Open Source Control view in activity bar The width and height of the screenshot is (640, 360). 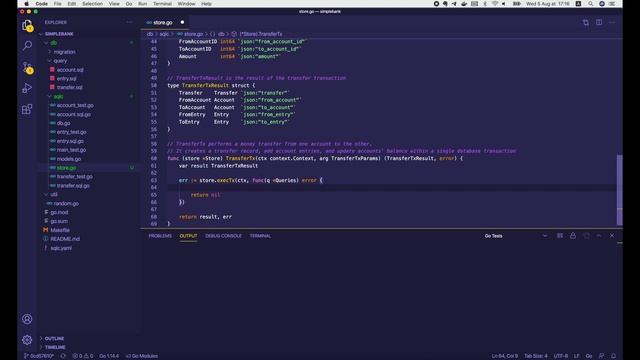pos(27,67)
